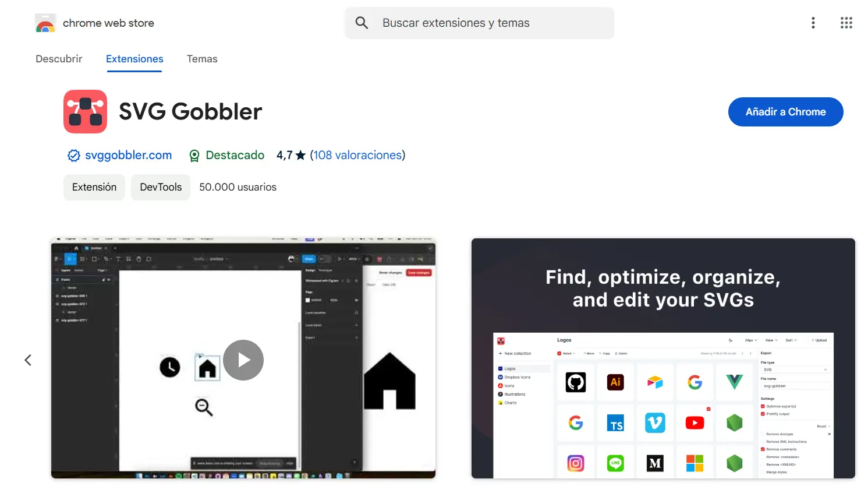Open the SVG file type dropdown
This screenshot has height=493, width=868.
coord(795,369)
